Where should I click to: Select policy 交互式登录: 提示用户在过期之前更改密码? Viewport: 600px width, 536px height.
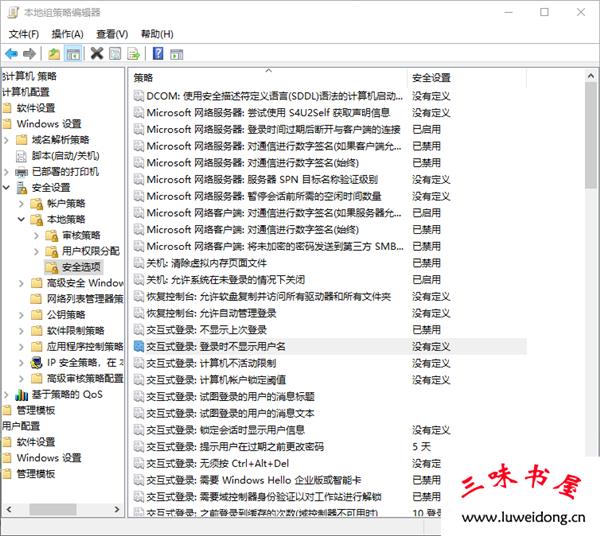click(x=235, y=447)
